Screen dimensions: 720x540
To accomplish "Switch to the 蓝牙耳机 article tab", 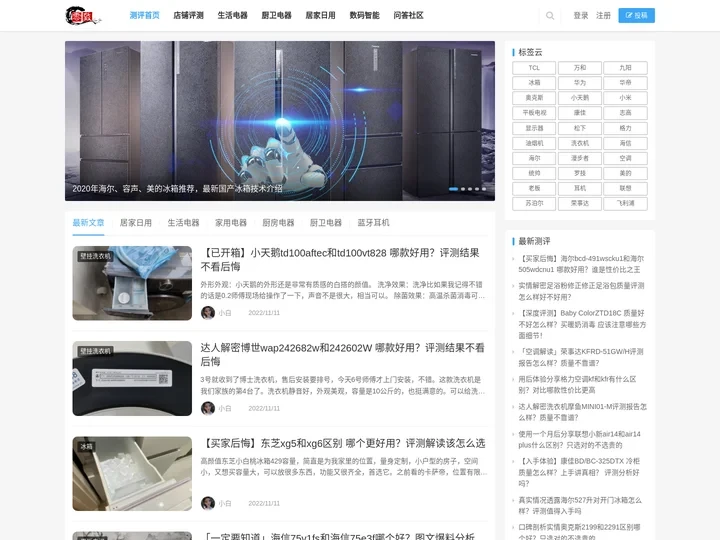I will (x=373, y=223).
